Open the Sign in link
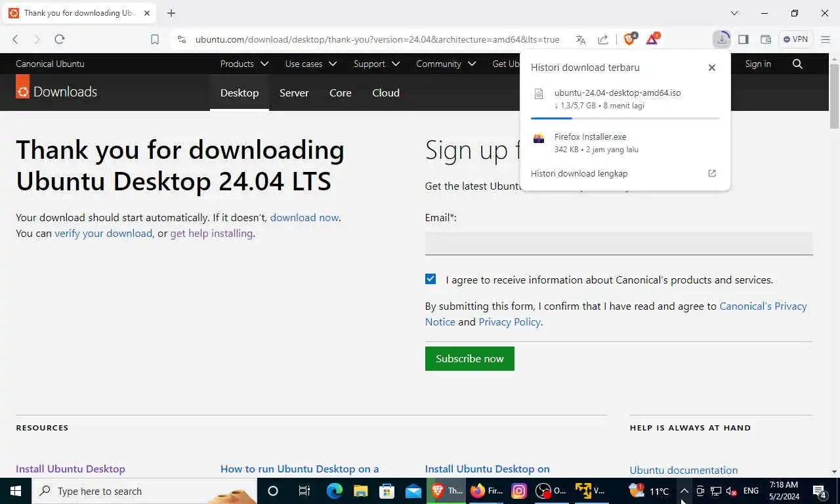This screenshot has height=504, width=840. coord(758,64)
